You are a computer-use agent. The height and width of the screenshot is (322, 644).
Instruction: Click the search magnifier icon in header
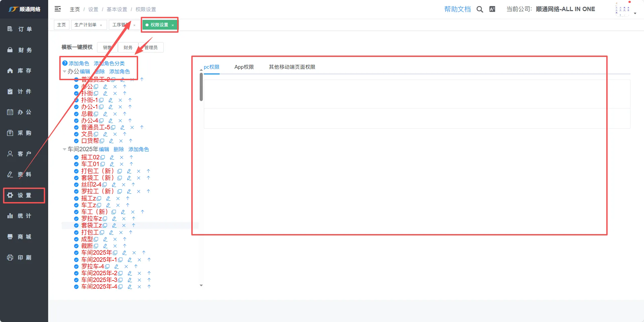point(480,9)
